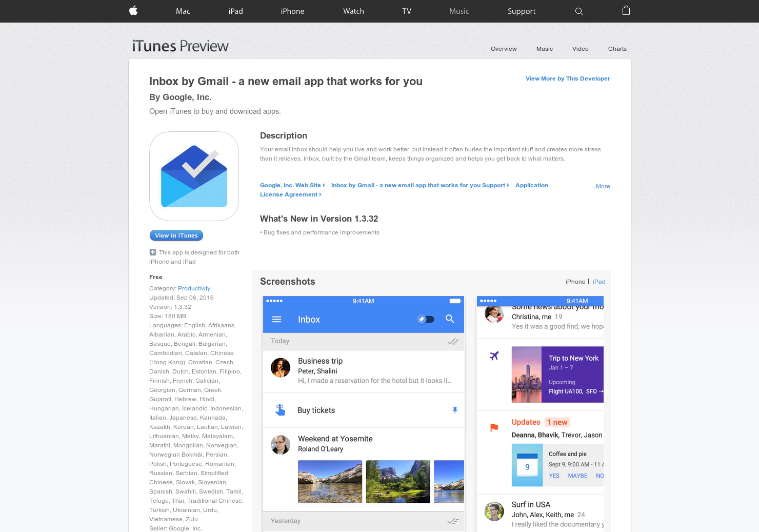Open the Google, Inc. Web Site link
The width and height of the screenshot is (759, 532).
point(292,185)
